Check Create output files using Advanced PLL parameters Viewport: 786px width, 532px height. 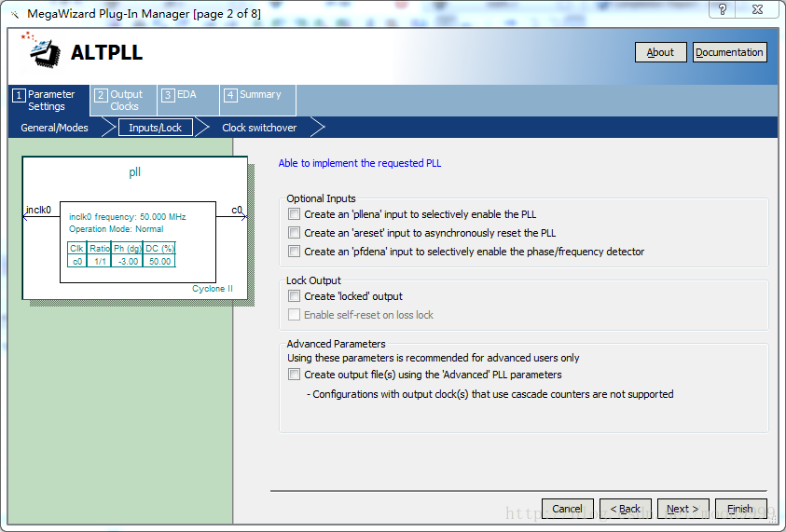click(x=295, y=375)
